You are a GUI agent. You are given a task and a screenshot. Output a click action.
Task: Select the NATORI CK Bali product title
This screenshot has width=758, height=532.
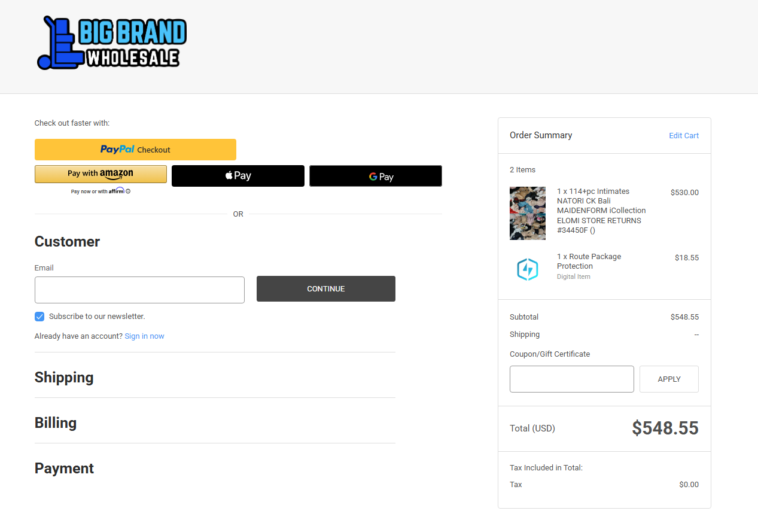pyautogui.click(x=601, y=210)
